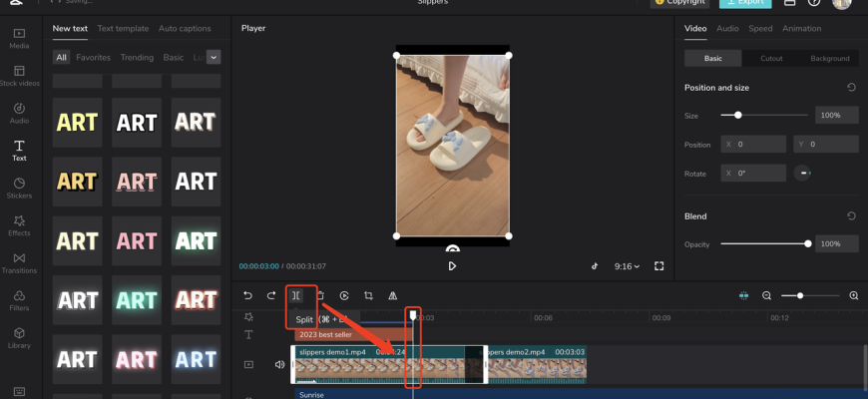Click the Opacity 100% value field

(x=836, y=243)
